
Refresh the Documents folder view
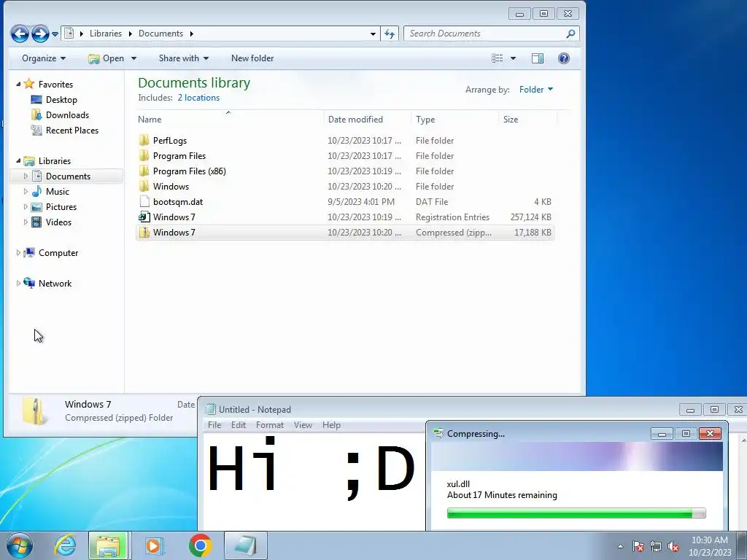(390, 34)
